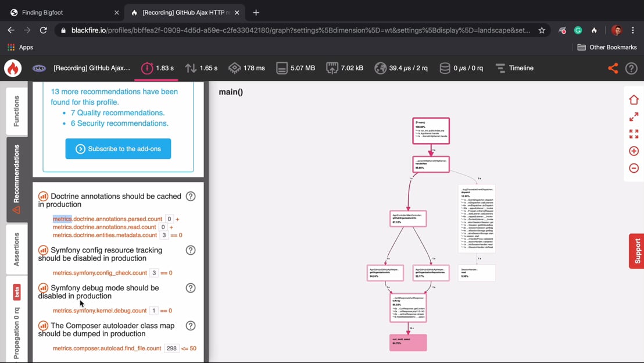644x363 pixels.
Task: Open the Blackfire flame logo home
Action: (13, 68)
